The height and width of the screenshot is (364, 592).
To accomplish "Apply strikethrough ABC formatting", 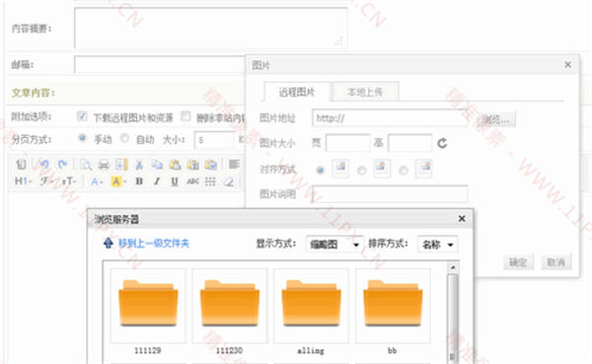I will pyautogui.click(x=192, y=182).
